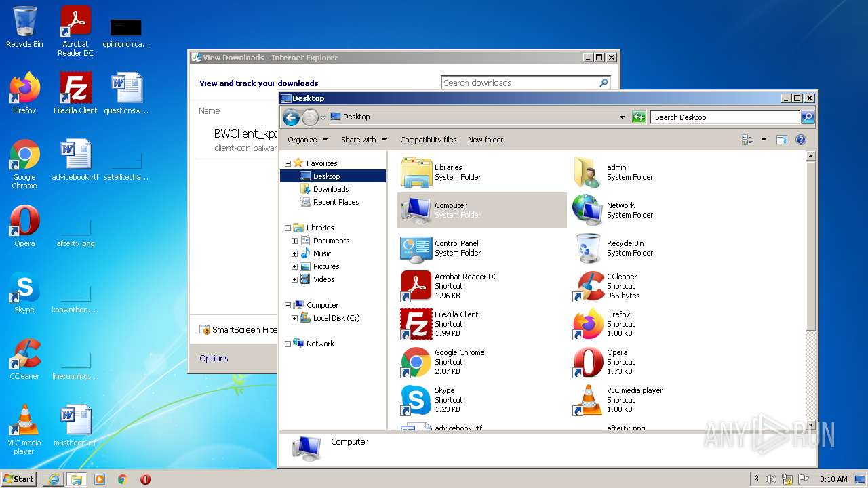Click Search downloads field in View Downloads
This screenshot has width=868, height=488.
(519, 83)
